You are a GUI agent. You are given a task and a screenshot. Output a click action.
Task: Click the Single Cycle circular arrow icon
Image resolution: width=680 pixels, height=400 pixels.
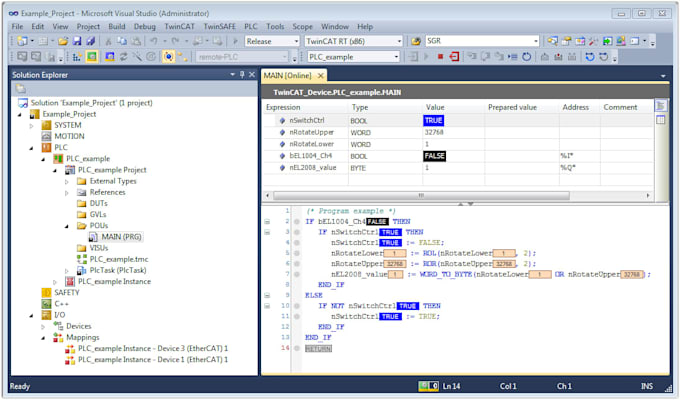[x=526, y=57]
